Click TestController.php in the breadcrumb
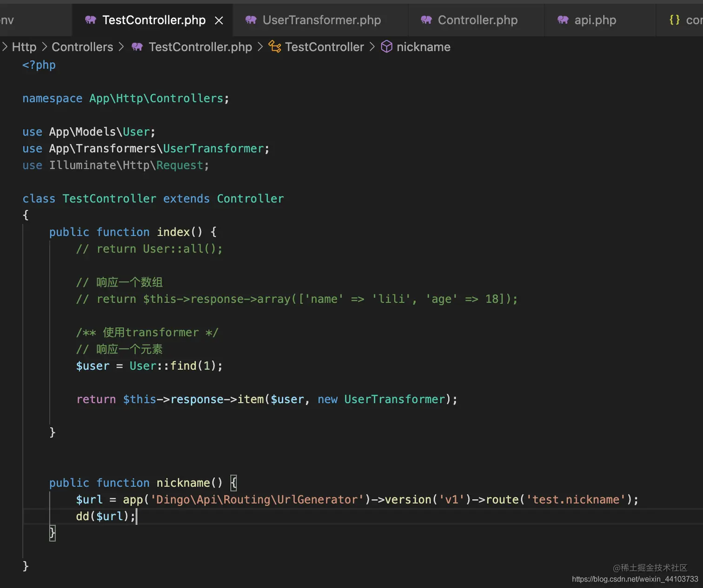 [200, 47]
